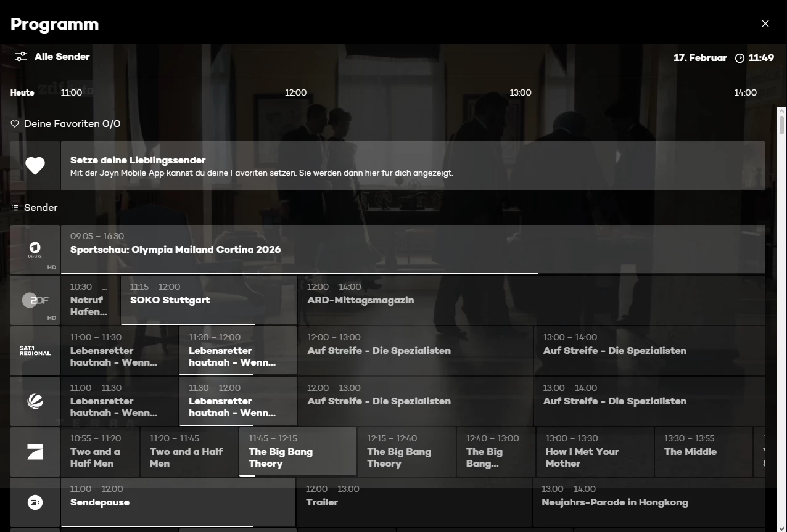Click the Alle Sender filter label
This screenshot has width=787, height=532.
[62, 57]
